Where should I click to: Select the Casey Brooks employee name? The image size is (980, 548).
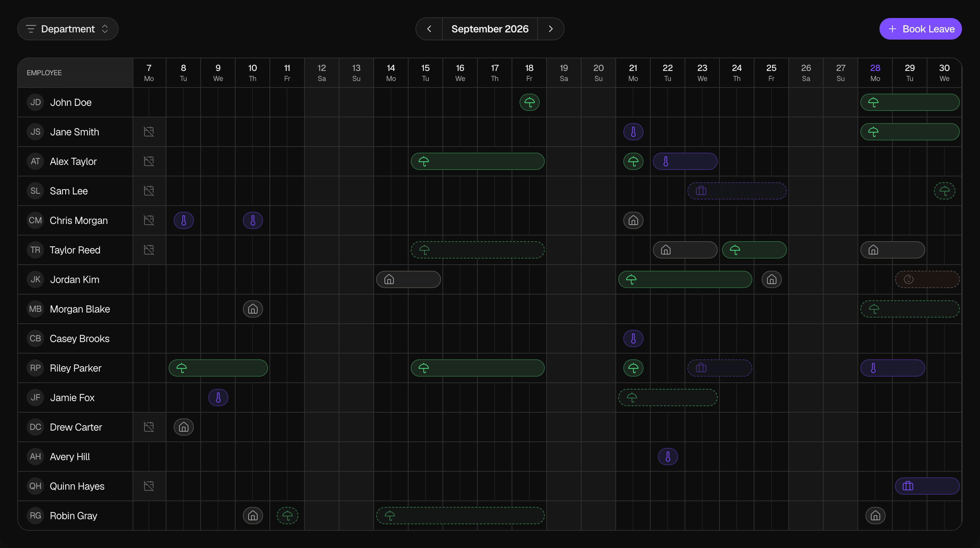(80, 338)
